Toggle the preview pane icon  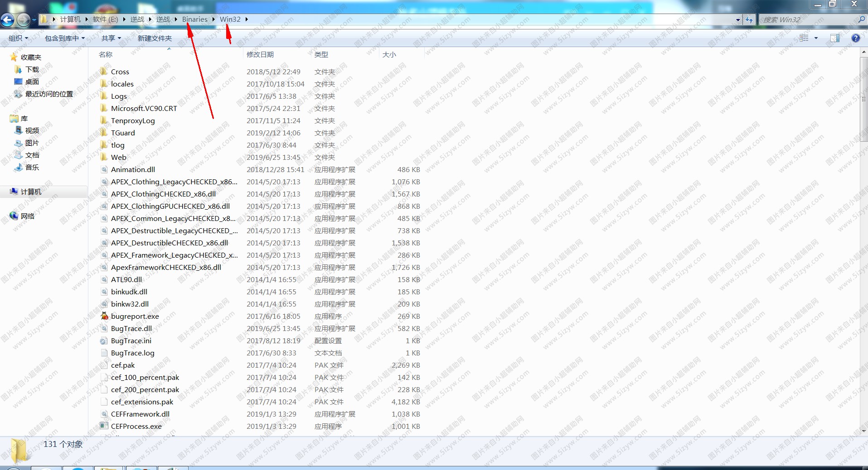pyautogui.click(x=834, y=38)
